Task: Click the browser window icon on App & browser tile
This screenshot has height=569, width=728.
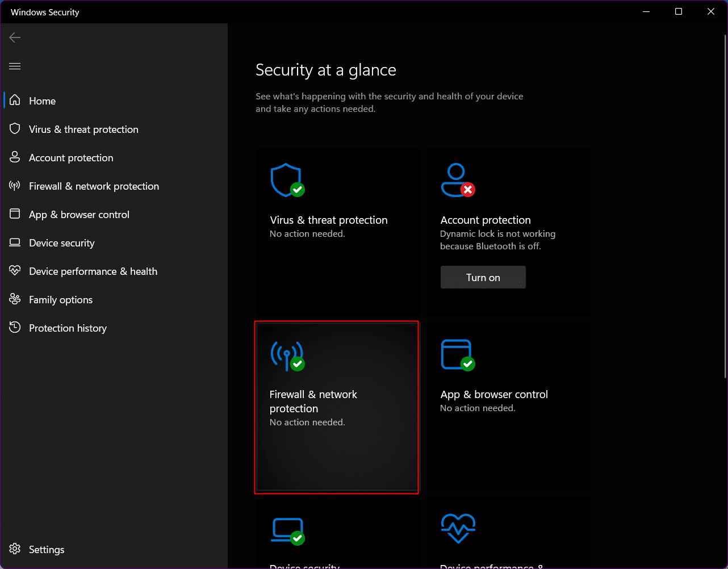Action: click(x=457, y=355)
